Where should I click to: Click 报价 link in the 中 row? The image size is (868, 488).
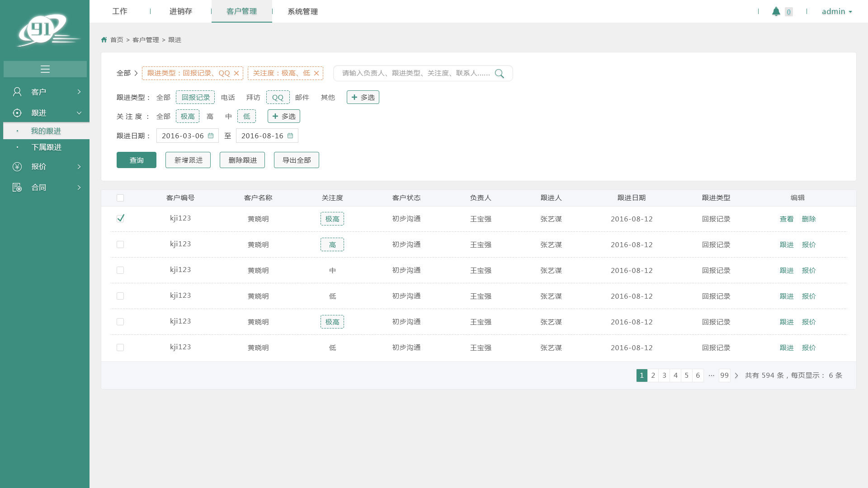coord(809,270)
